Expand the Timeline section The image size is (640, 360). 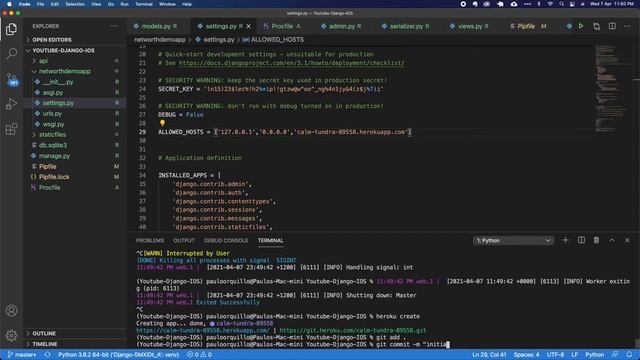(x=44, y=344)
